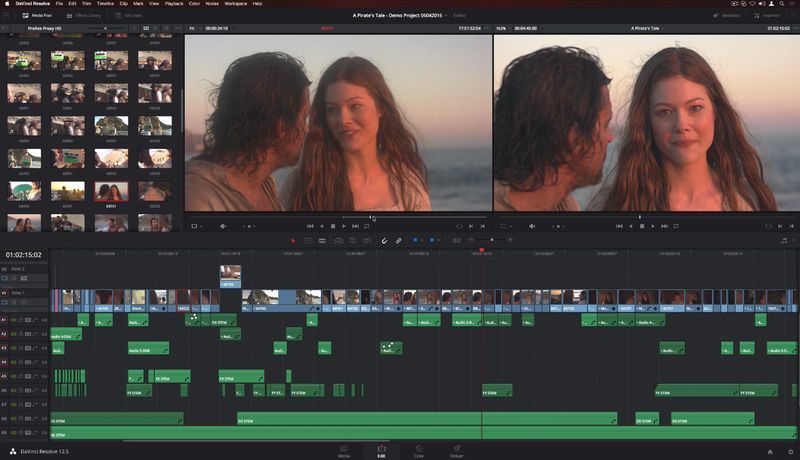
Task: Open project settings gear icon
Action: pyautogui.click(x=790, y=452)
